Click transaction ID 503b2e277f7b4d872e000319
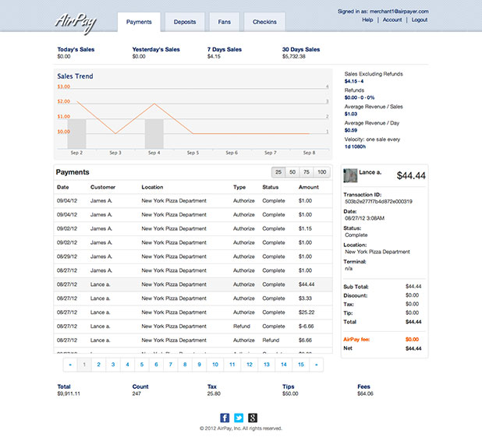Viewport: 482px width, 448px height. click(x=378, y=202)
